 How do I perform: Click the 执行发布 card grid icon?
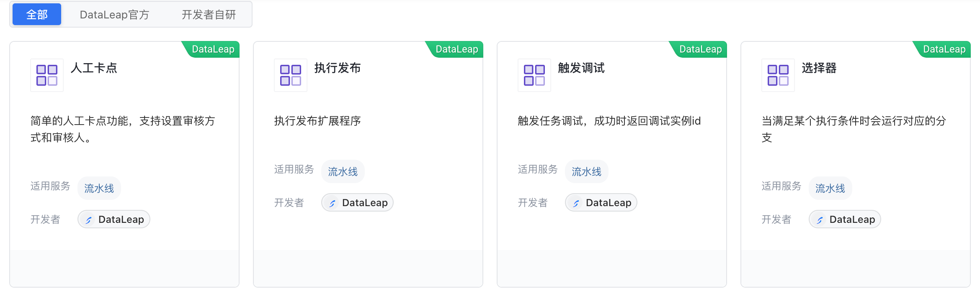click(x=291, y=75)
